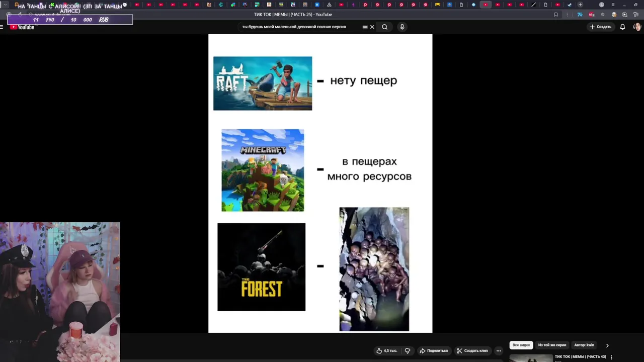Open options for ЧАСТЬ 43 recommended video

(611, 357)
